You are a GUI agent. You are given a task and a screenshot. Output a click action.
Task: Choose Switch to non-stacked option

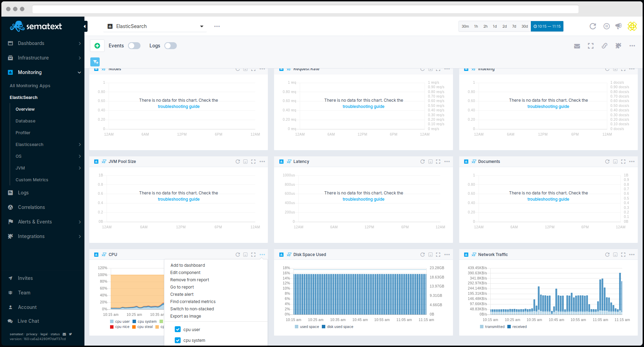(x=192, y=309)
